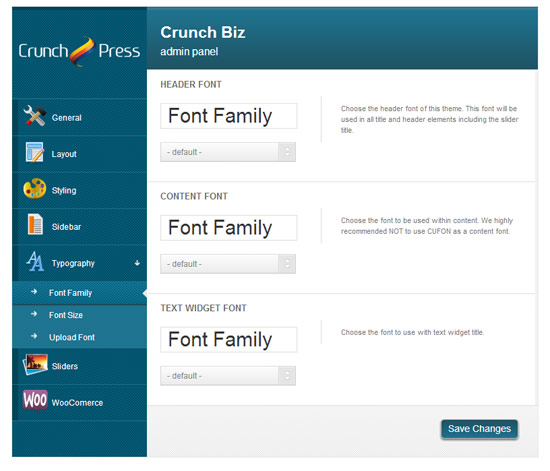Open the Header Font default dropdown
The image size is (550, 471).
pyautogui.click(x=228, y=152)
